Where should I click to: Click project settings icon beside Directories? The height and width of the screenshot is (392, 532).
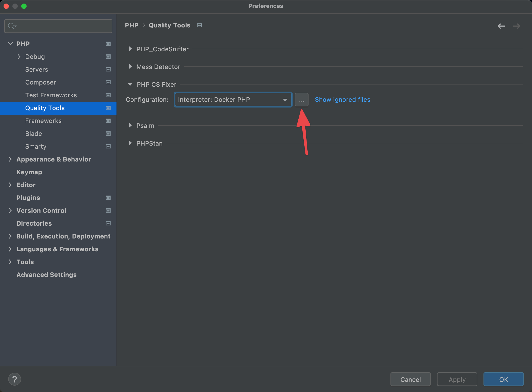(108, 223)
